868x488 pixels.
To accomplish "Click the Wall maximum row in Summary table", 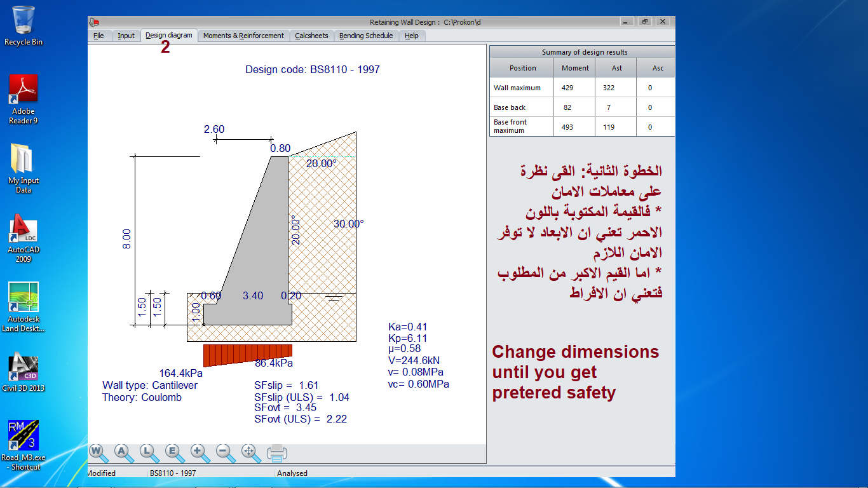I will point(521,87).
